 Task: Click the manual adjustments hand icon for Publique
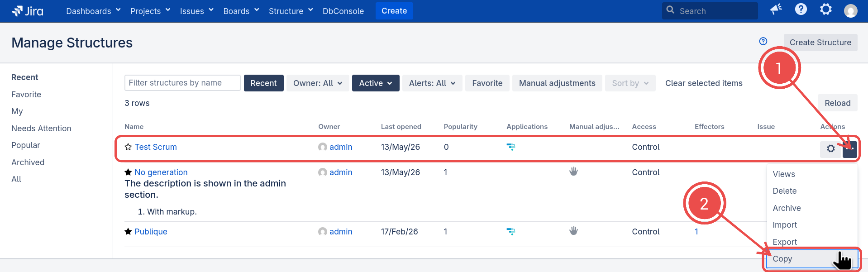pyautogui.click(x=573, y=231)
